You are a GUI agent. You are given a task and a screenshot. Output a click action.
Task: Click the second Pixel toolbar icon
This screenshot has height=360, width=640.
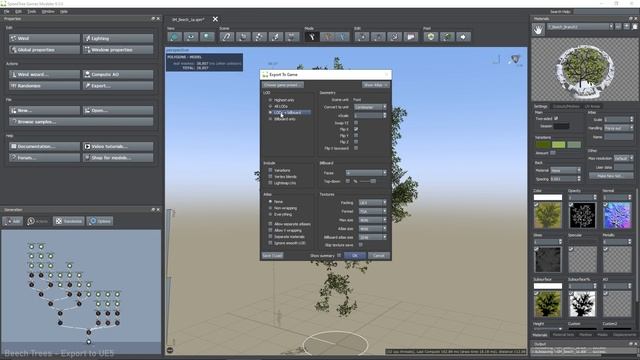pyautogui.click(x=447, y=37)
